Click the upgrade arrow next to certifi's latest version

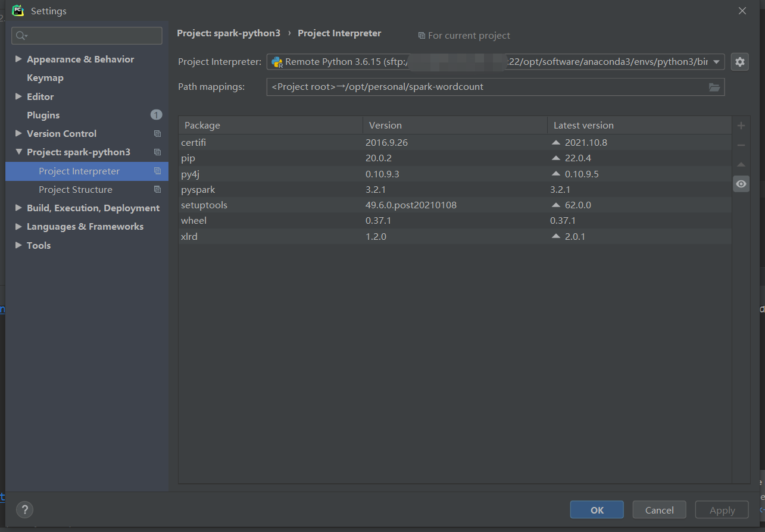pos(555,142)
